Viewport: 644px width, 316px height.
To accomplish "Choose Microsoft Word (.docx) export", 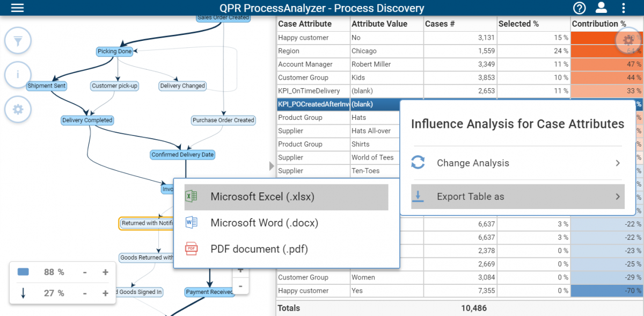I will click(x=286, y=222).
